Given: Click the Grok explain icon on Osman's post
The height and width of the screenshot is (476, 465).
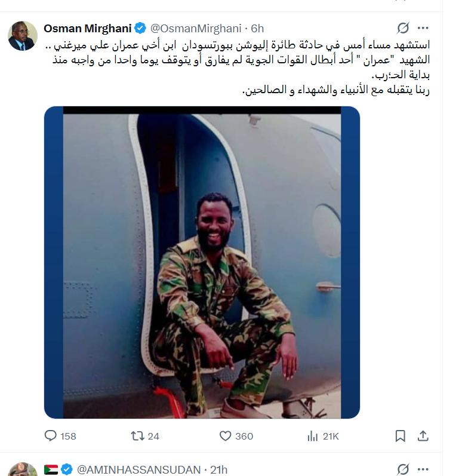Looking at the screenshot, I should [403, 28].
